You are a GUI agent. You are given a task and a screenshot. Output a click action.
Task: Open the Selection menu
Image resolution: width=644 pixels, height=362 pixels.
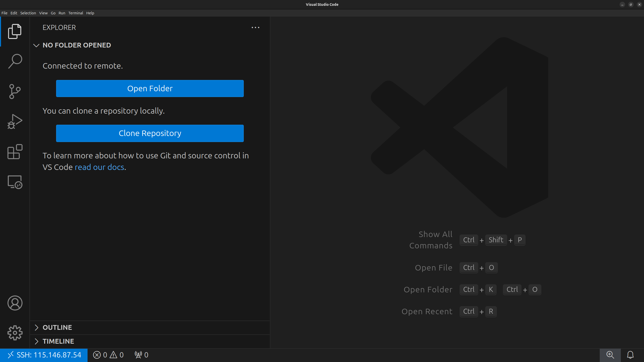[x=28, y=13]
